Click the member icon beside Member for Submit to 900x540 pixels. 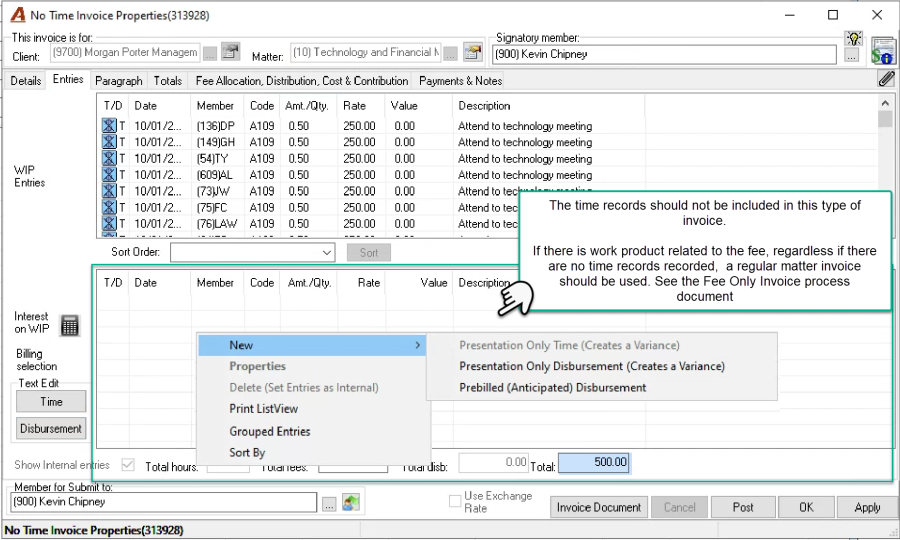351,503
